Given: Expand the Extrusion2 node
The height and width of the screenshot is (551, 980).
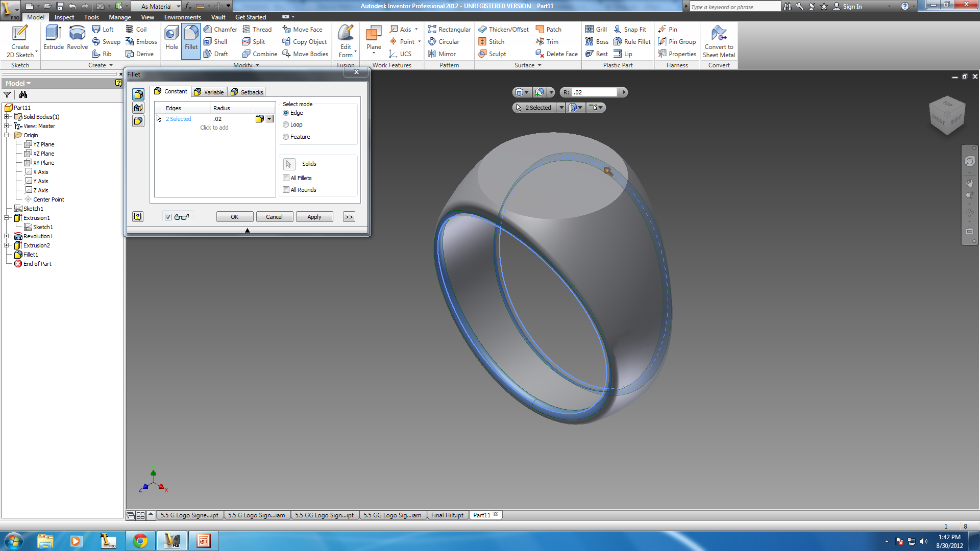Looking at the screenshot, I should (6, 245).
